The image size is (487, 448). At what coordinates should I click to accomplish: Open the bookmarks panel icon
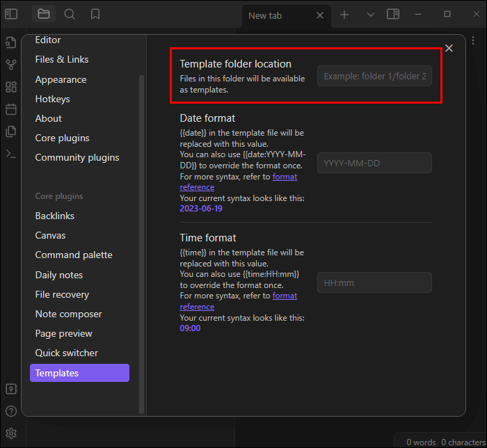95,14
